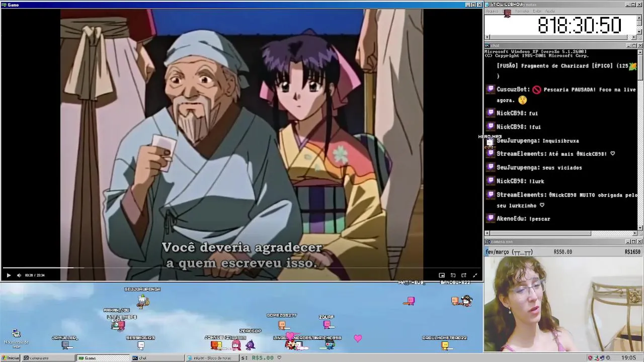Image resolution: width=644 pixels, height=362 pixels.
Task: Click the video progress bar
Action: [242, 268]
